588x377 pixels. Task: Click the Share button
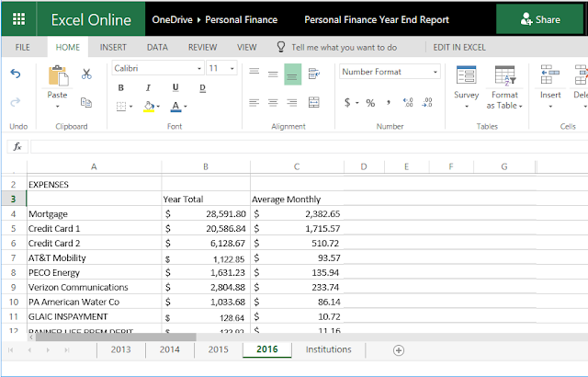point(539,18)
